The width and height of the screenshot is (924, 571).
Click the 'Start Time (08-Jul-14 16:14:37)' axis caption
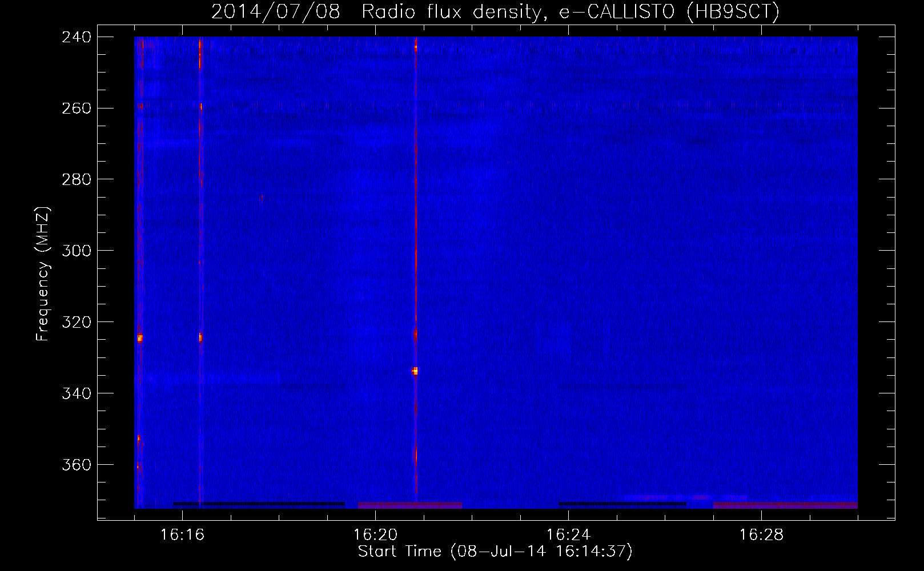pyautogui.click(x=495, y=552)
